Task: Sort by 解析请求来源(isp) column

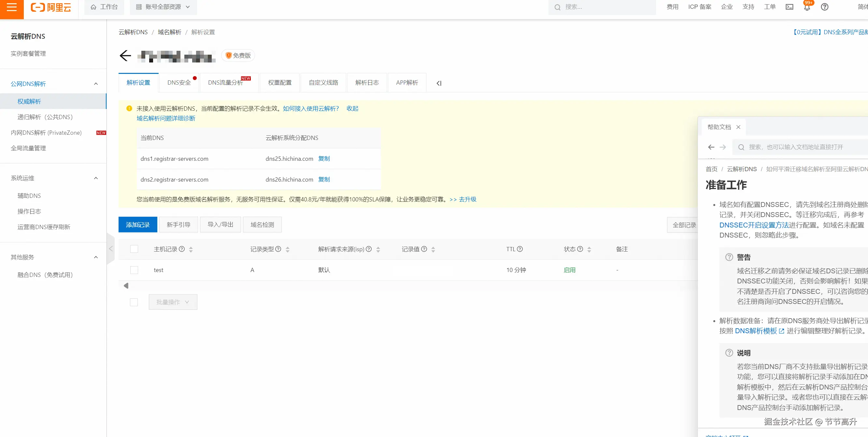Action: [x=378, y=250]
